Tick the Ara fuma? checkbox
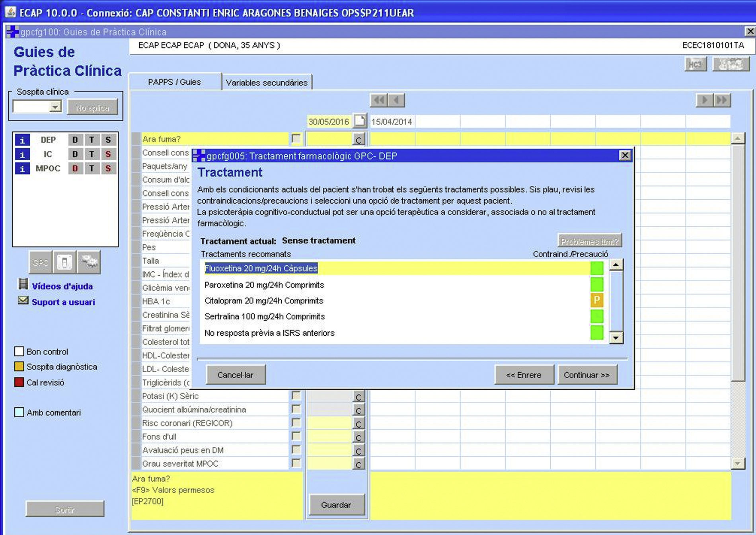Screen dimensions: 756x535 click(x=296, y=138)
